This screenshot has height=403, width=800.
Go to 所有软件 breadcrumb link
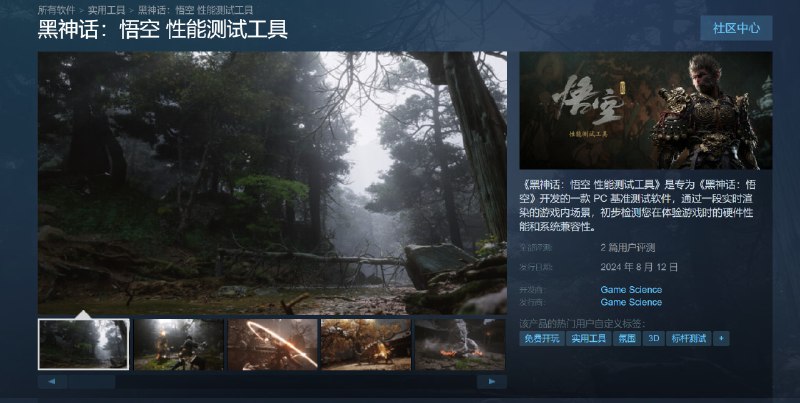click(x=56, y=10)
